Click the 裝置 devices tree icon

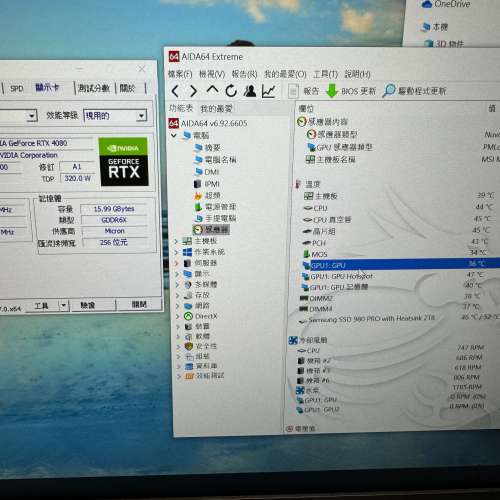pos(188,326)
